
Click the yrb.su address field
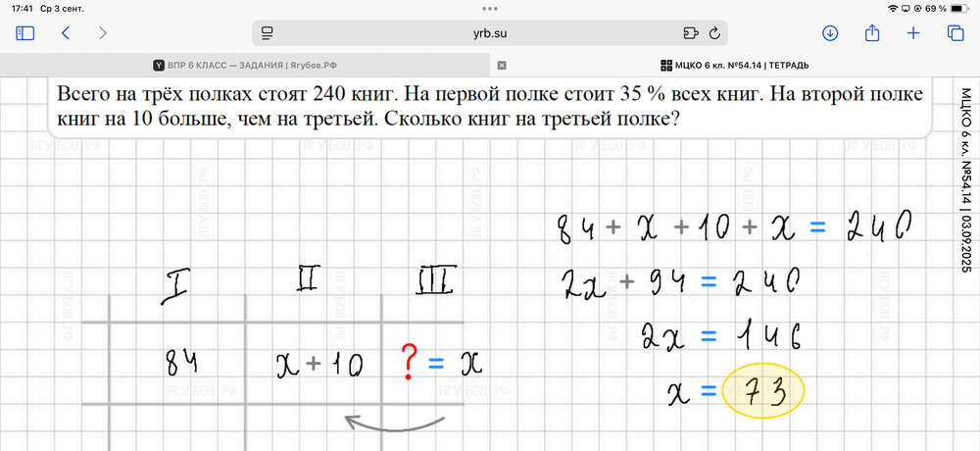click(489, 32)
